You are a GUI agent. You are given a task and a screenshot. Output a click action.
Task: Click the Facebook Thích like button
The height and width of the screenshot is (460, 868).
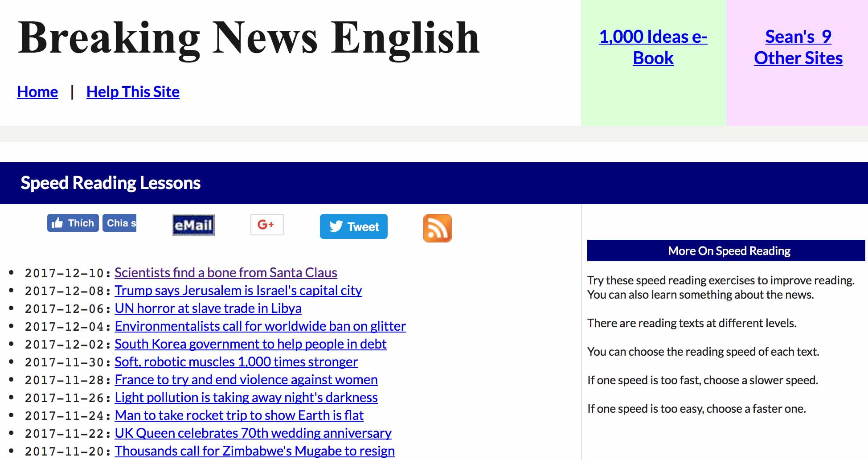click(x=73, y=223)
